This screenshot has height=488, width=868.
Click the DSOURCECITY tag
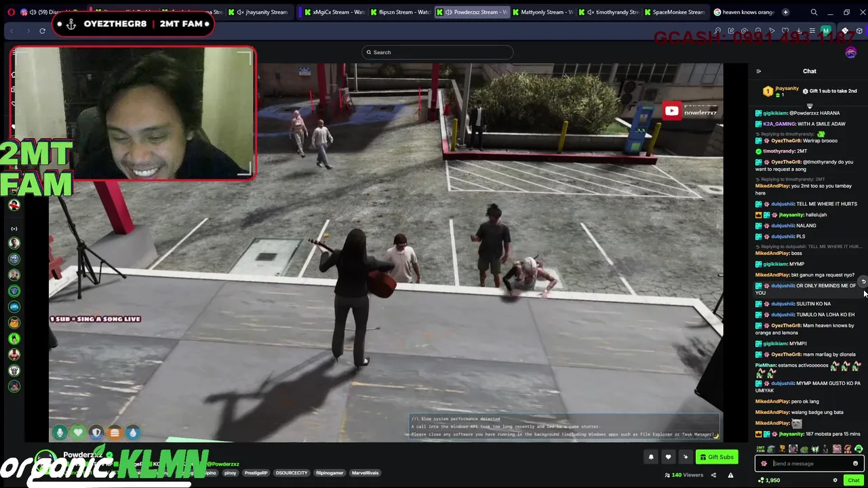tap(292, 473)
